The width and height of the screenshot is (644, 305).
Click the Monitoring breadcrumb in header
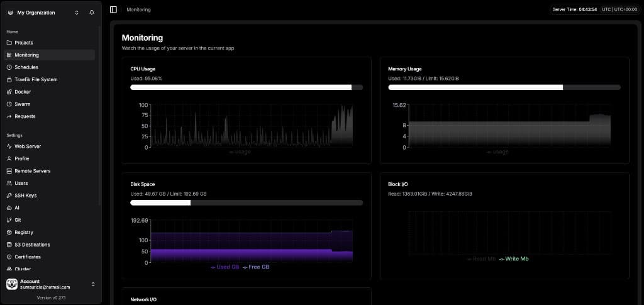tap(138, 9)
